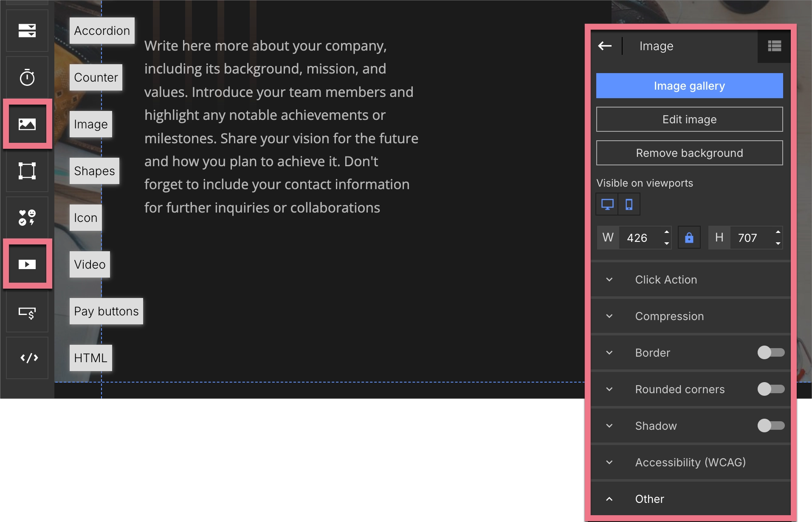Click the HTML element icon
Viewport: 812px width, 522px height.
pos(27,357)
